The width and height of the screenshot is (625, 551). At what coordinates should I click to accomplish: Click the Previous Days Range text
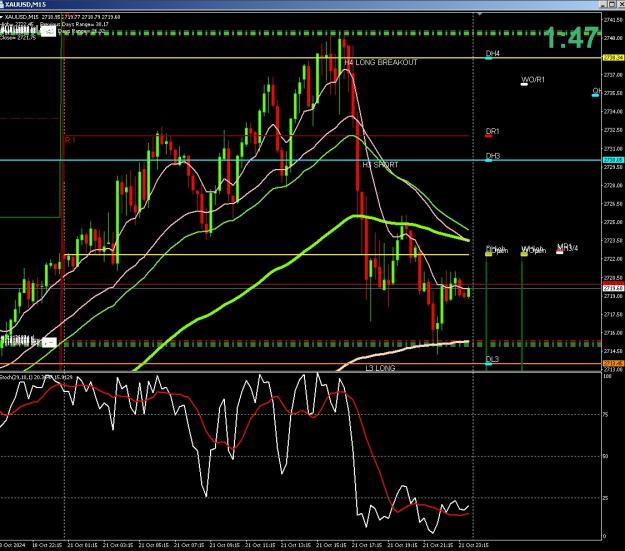click(x=74, y=24)
